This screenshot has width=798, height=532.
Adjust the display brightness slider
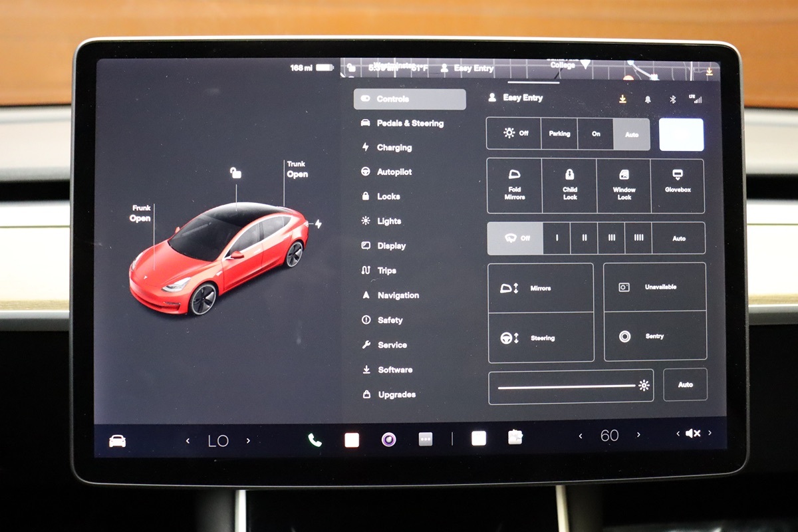tap(567, 386)
